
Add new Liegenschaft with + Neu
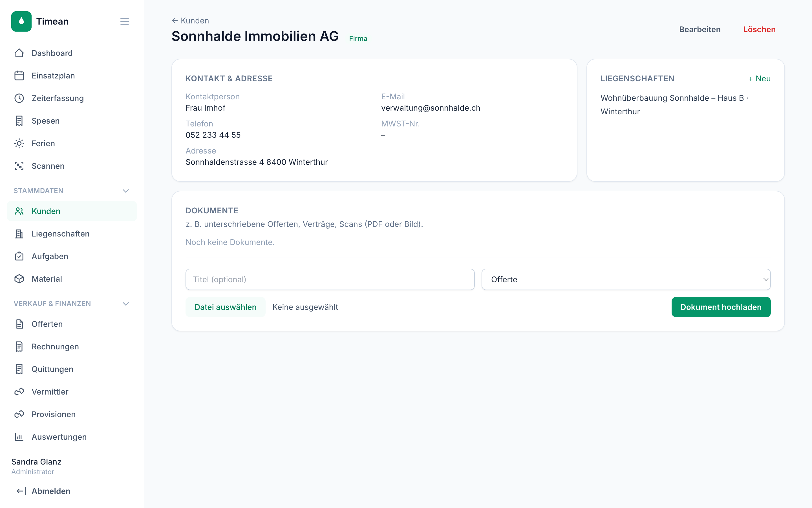[759, 79]
